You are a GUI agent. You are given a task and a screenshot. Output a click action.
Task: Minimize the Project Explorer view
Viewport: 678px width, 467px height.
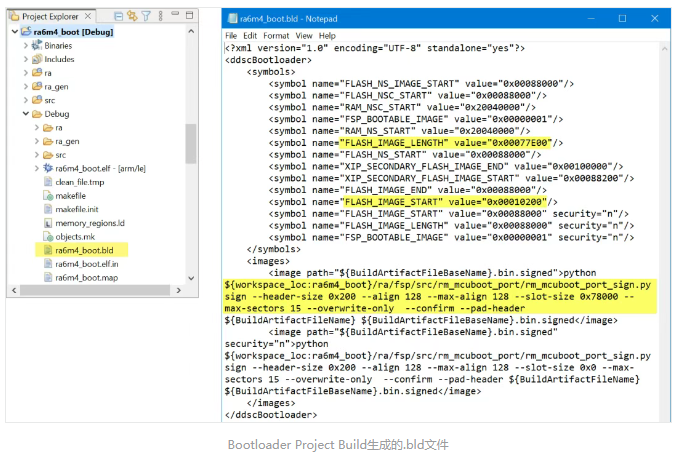[x=175, y=15]
